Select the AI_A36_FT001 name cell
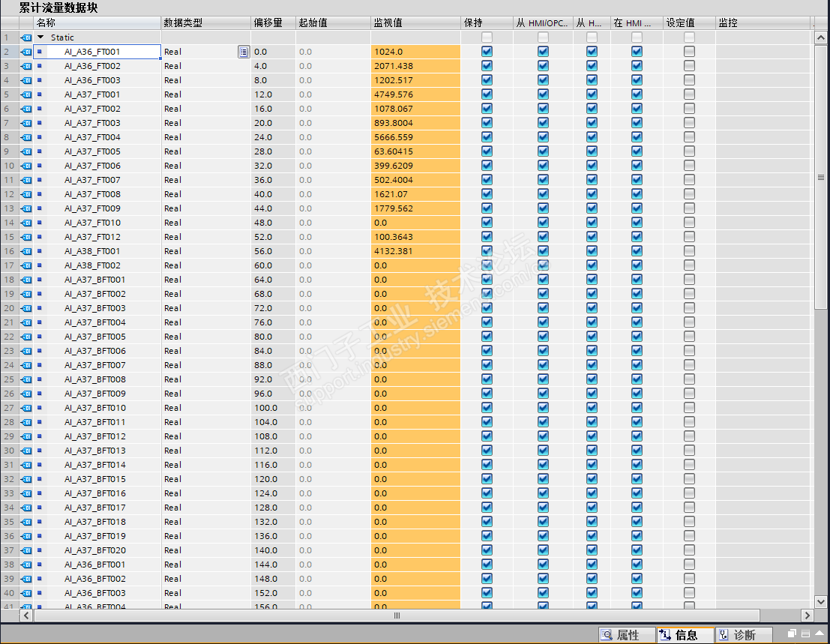The width and height of the screenshot is (830, 644). (97, 52)
